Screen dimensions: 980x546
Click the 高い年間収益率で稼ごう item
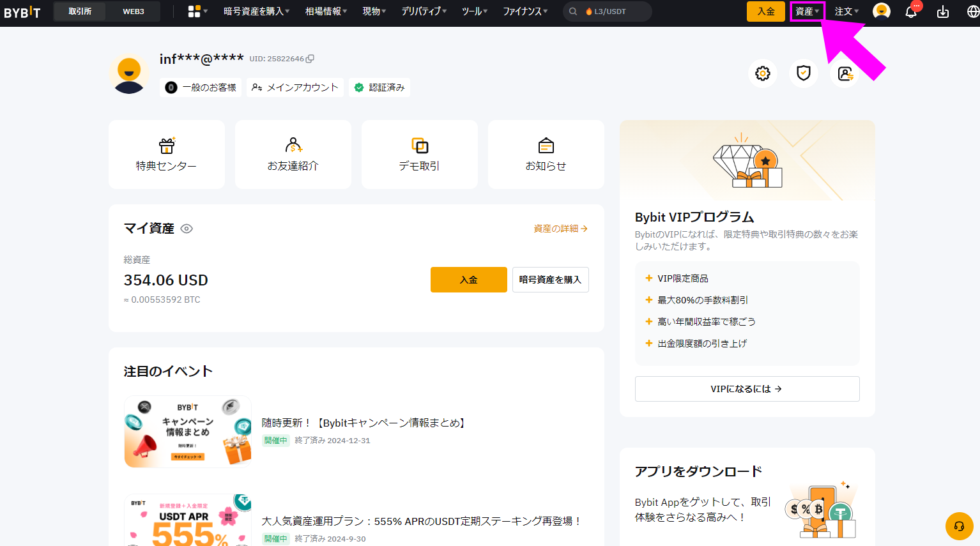click(701, 322)
